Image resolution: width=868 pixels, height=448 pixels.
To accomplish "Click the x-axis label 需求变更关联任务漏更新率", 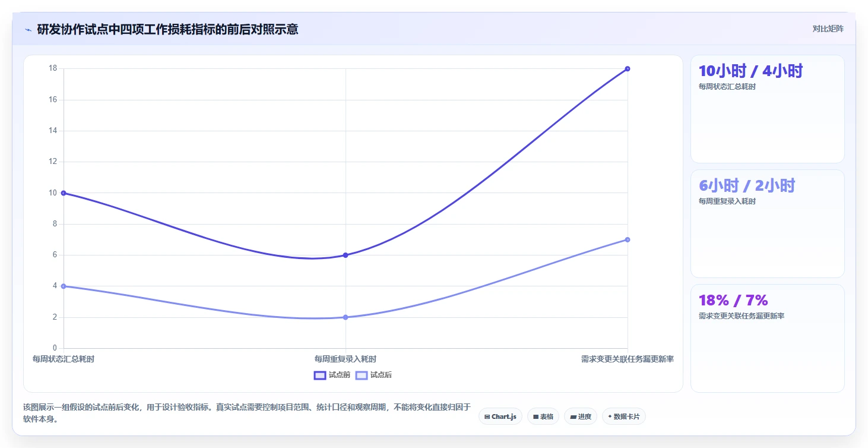I will (x=628, y=359).
